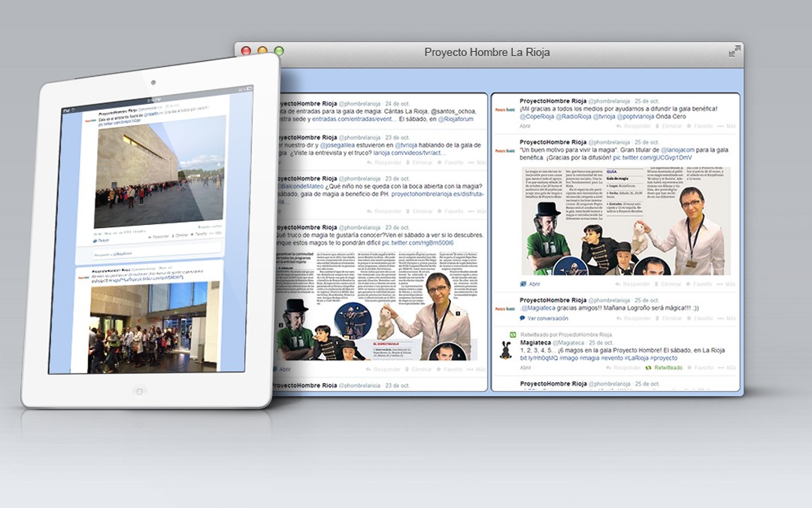Click the Magiateca rabbit avatar

505,348
